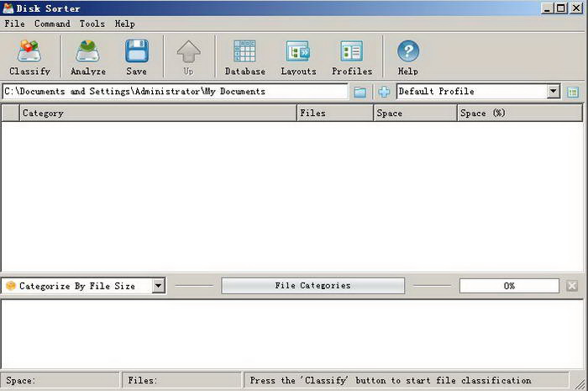Click the Disk Sorter title bar app icon
The width and height of the screenshot is (588, 391).
tap(8, 8)
